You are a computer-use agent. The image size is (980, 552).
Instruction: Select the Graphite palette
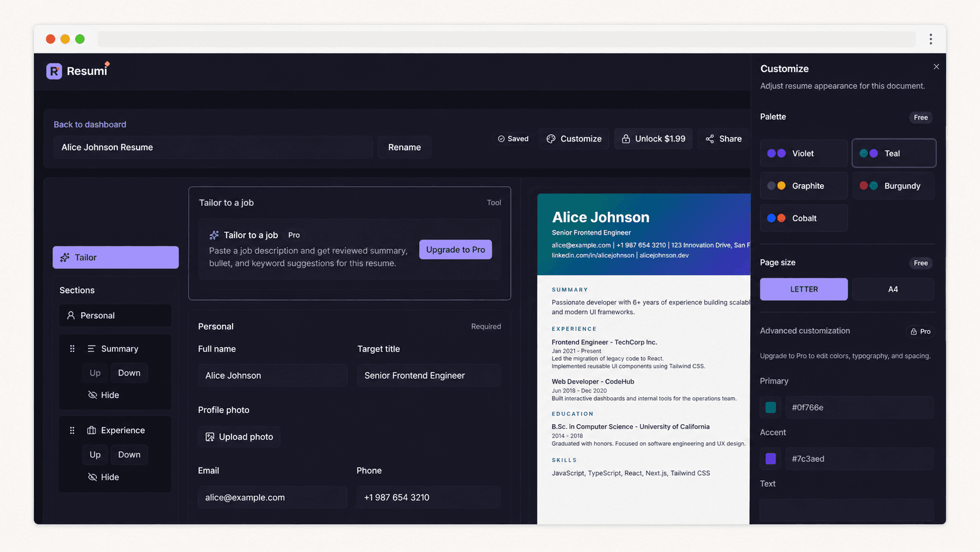tap(804, 186)
